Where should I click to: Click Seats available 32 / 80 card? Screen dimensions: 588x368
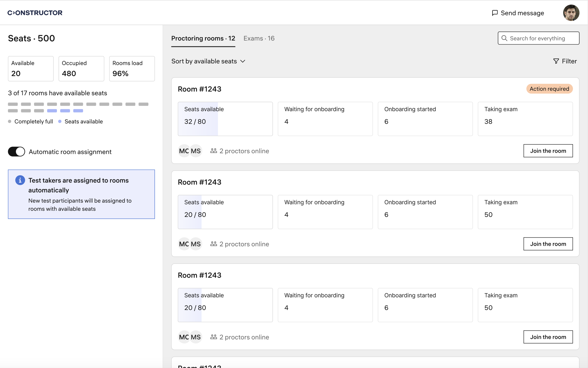225,119
